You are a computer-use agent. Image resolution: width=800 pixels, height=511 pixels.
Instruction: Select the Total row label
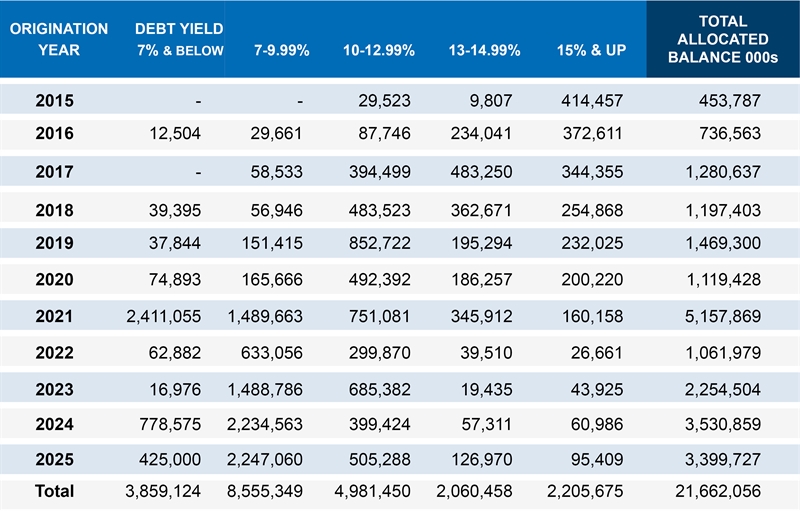pyautogui.click(x=55, y=491)
